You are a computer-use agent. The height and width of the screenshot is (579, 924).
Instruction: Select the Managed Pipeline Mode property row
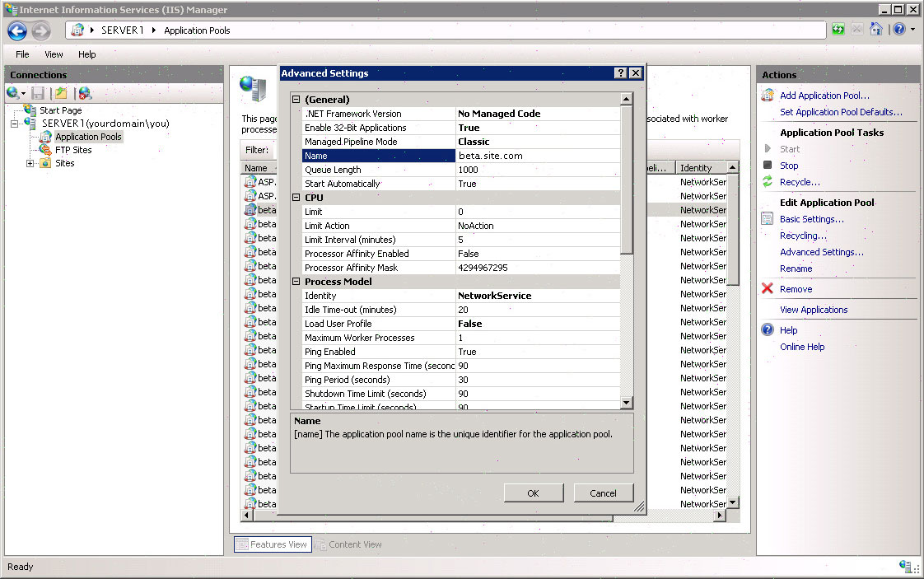pyautogui.click(x=461, y=142)
